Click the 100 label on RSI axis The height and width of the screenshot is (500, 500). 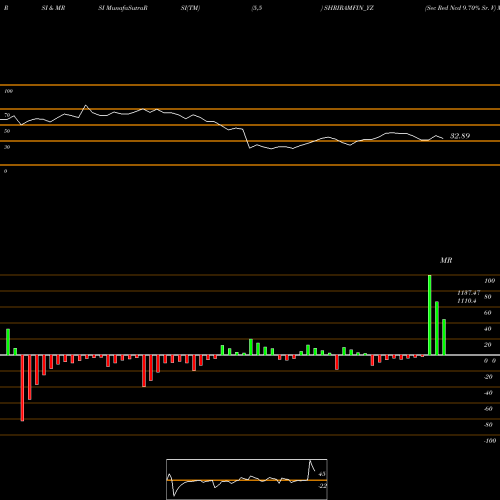(x=8, y=91)
